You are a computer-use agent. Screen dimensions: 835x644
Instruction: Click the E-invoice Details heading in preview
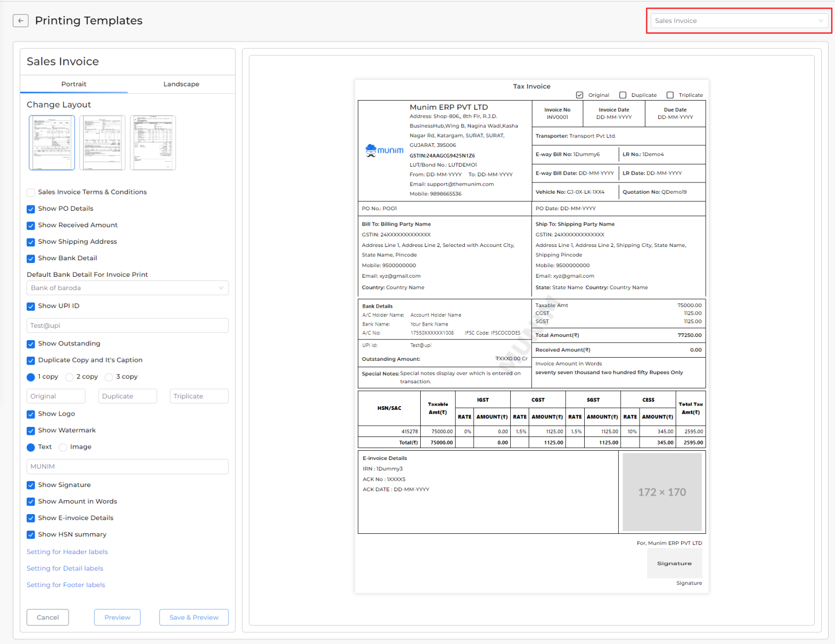point(384,458)
